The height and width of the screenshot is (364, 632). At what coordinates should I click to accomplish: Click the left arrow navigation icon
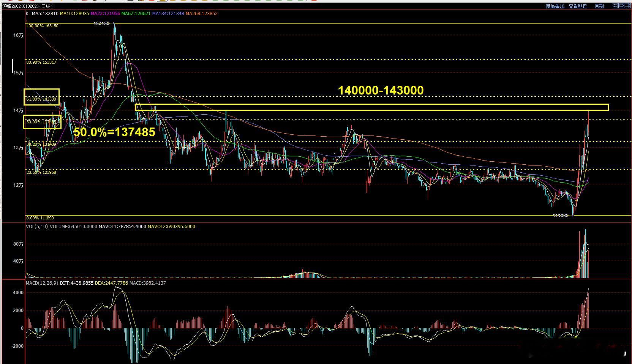pos(615,6)
